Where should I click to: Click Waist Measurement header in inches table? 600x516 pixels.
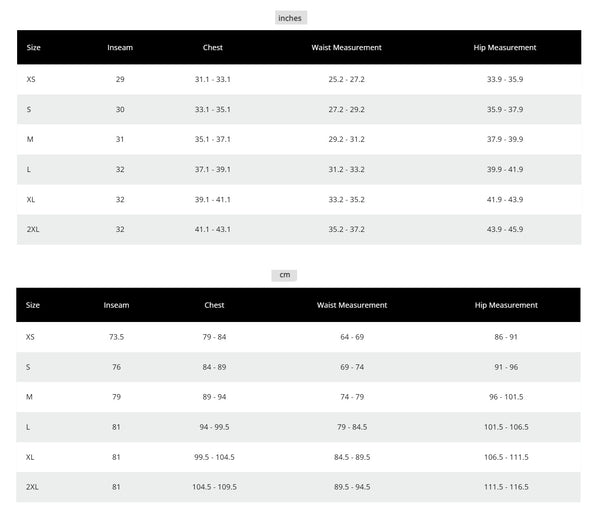pos(347,47)
